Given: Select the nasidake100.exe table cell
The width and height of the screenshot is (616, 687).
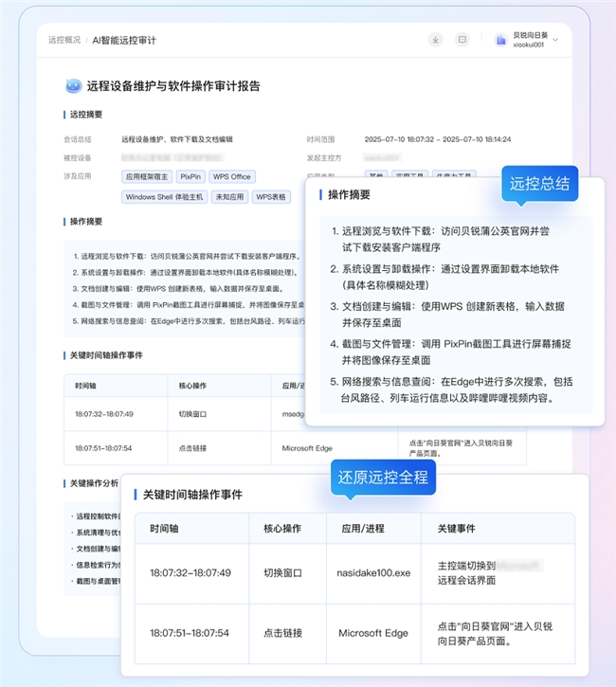Looking at the screenshot, I should point(372,572).
